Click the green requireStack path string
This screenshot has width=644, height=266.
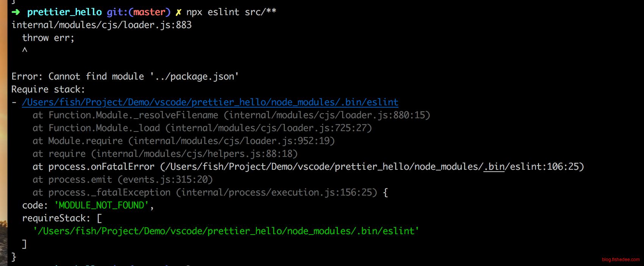click(226, 231)
